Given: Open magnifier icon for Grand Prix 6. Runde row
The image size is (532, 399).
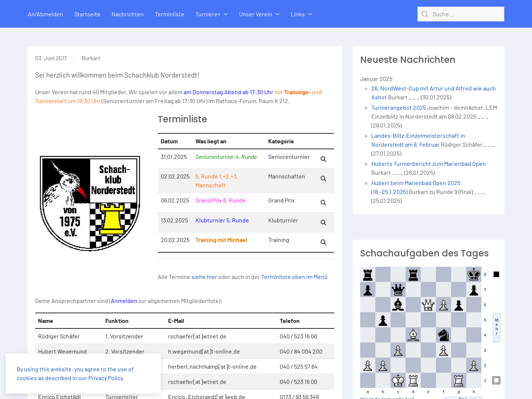Looking at the screenshot, I should pos(323,203).
